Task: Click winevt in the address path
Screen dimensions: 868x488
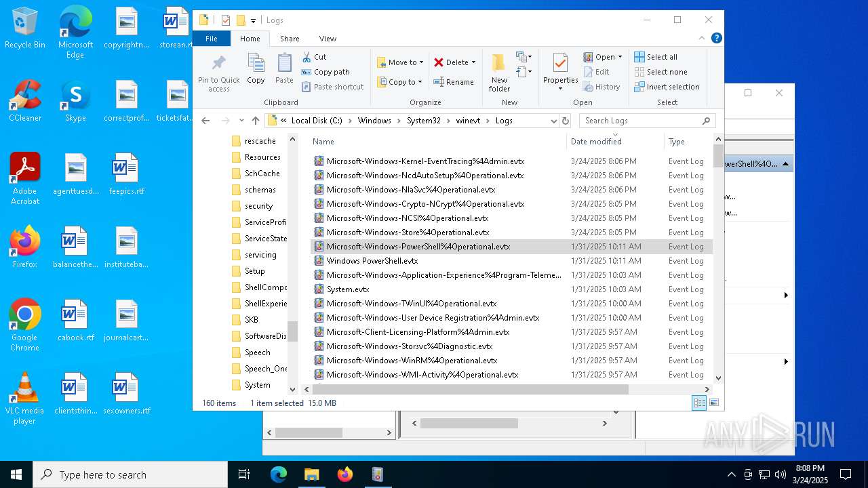Action: point(468,121)
